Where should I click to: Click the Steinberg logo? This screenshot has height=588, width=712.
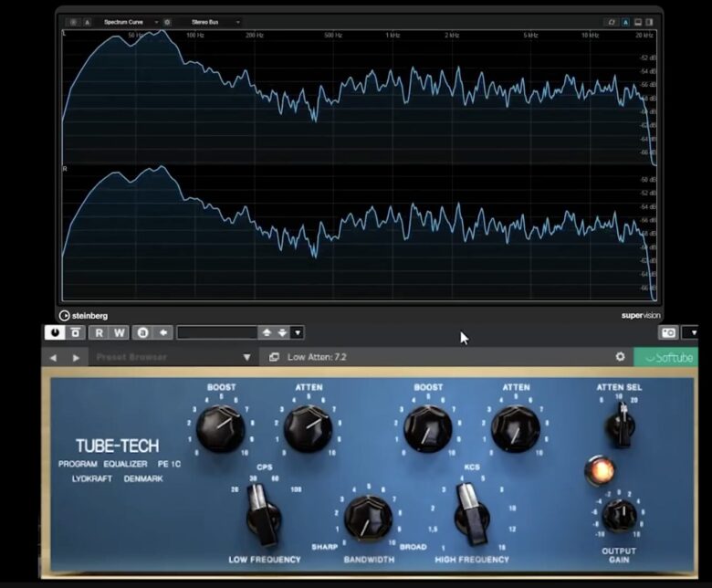tap(84, 316)
